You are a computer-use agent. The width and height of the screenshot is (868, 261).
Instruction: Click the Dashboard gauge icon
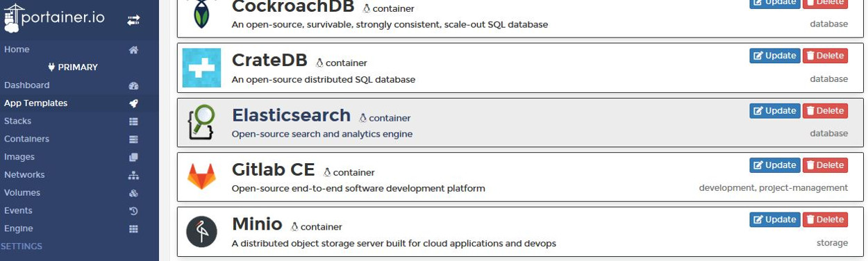point(133,85)
